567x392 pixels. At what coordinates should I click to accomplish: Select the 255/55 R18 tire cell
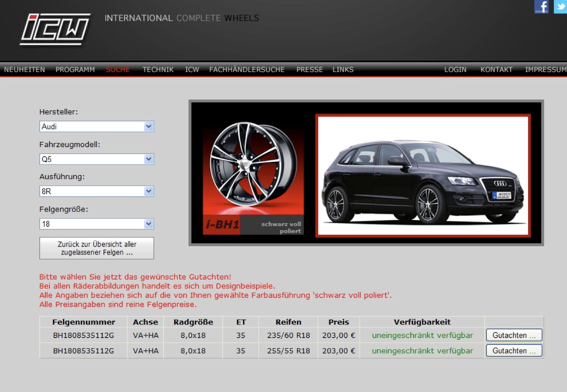[x=288, y=351]
